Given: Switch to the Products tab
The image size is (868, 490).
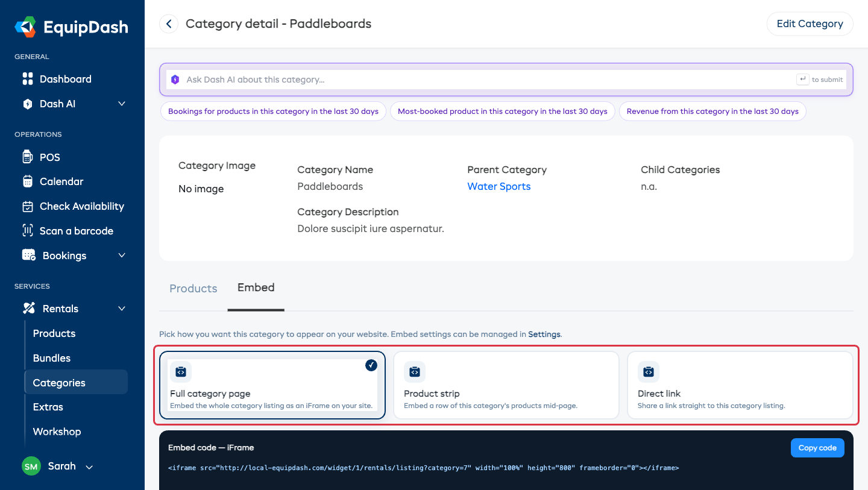Looking at the screenshot, I should (193, 289).
